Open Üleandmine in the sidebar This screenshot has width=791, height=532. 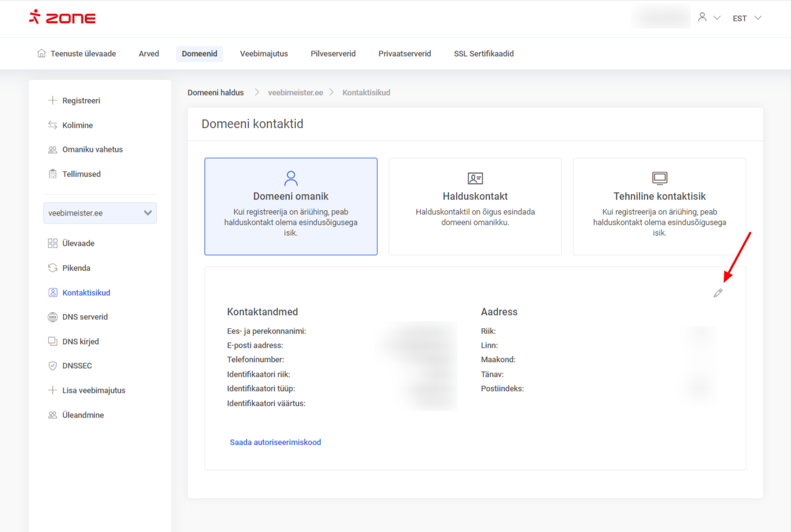click(x=83, y=415)
